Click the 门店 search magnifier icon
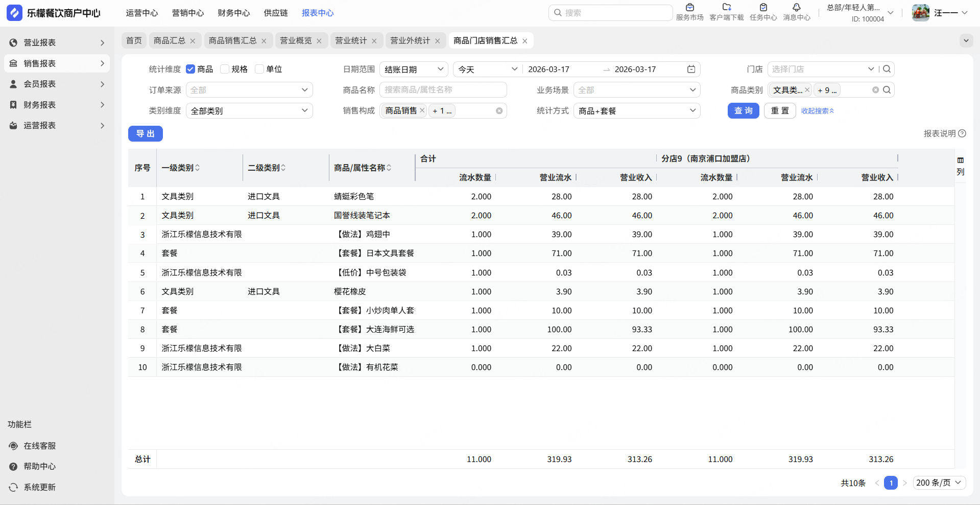980x505 pixels. click(887, 69)
